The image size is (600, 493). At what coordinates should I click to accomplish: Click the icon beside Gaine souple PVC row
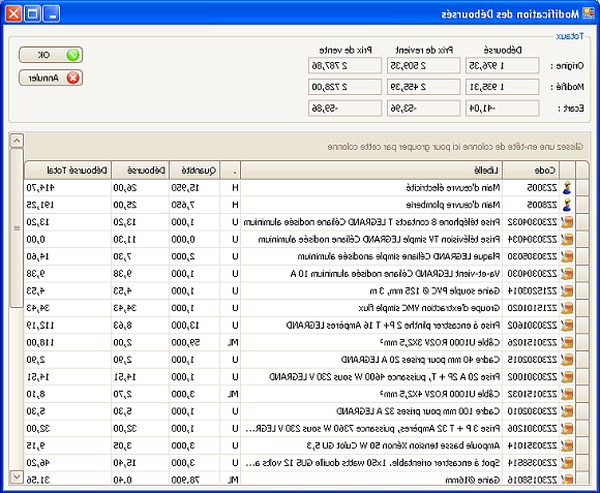567,290
